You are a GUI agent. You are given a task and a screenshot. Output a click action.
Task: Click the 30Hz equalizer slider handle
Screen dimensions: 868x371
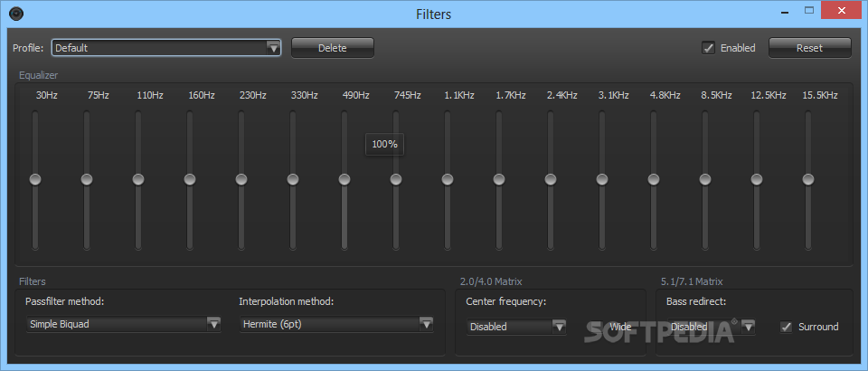pos(35,179)
